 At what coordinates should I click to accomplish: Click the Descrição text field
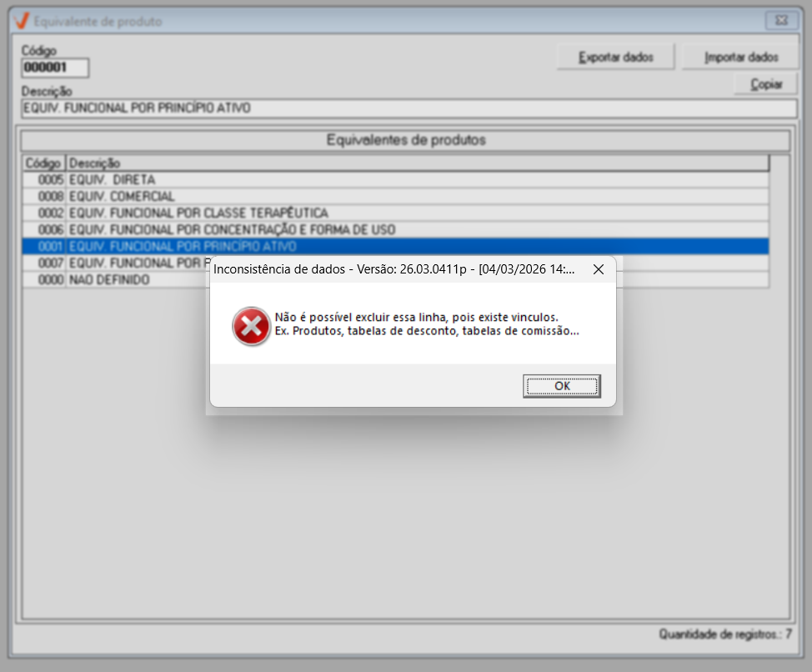(409, 108)
